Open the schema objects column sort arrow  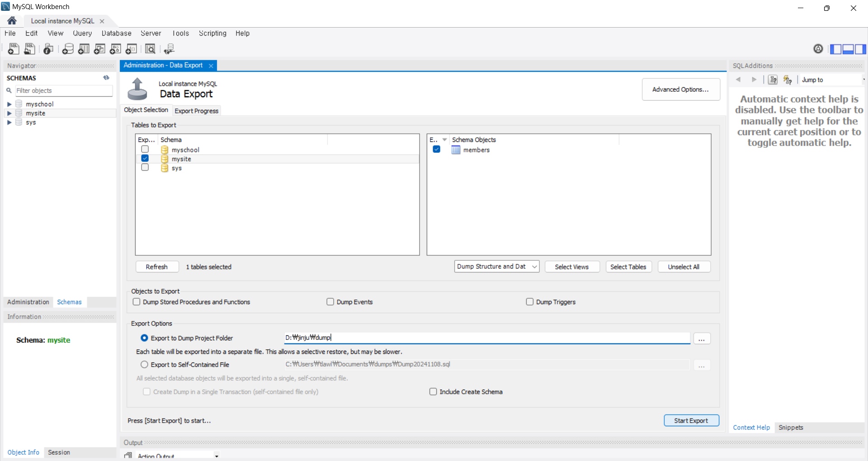point(444,140)
